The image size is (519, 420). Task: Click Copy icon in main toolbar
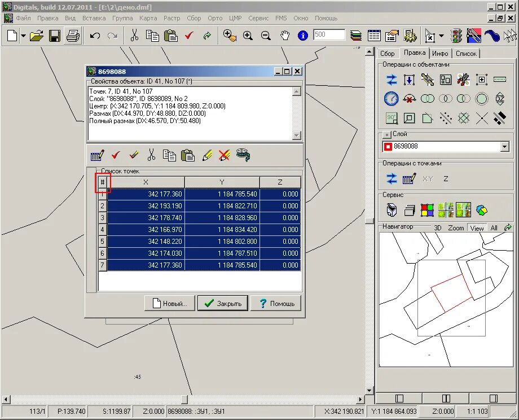pyautogui.click(x=152, y=36)
